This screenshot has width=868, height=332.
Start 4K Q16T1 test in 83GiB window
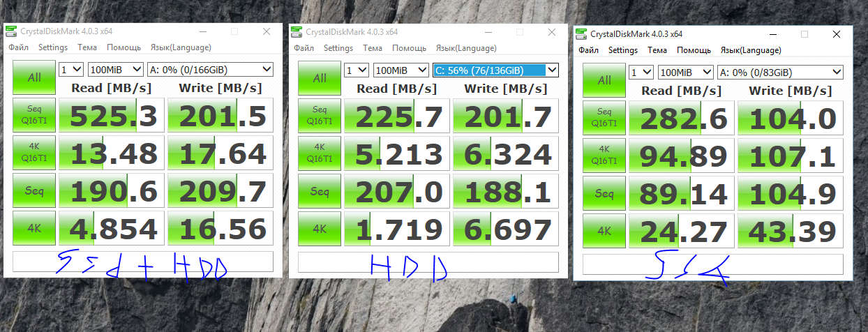point(604,156)
